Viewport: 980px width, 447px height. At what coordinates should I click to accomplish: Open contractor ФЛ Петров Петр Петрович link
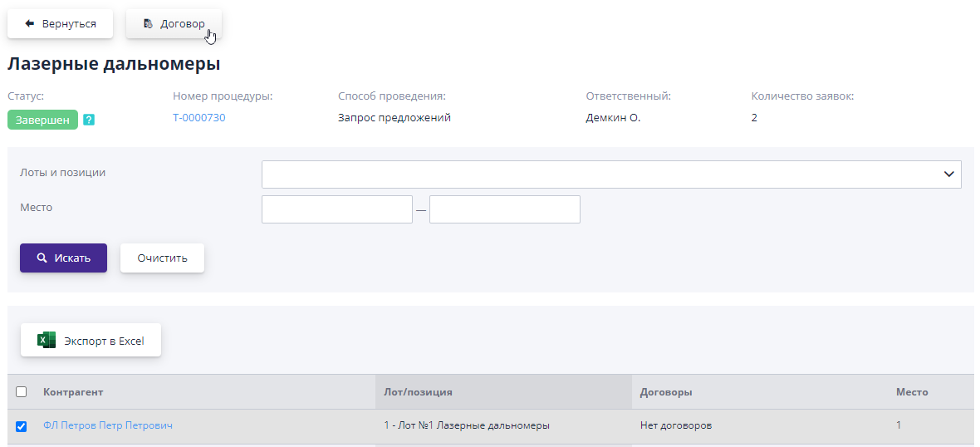[x=108, y=425]
